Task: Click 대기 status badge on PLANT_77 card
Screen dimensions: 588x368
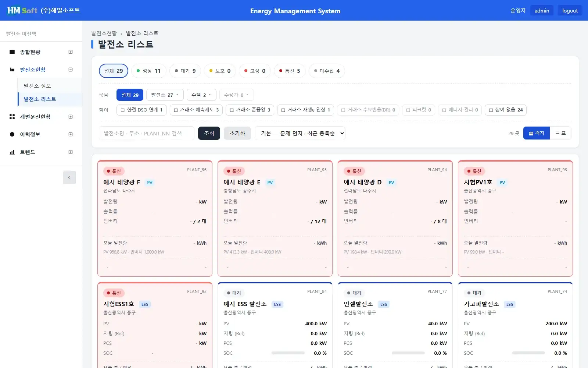Action: tap(354, 293)
